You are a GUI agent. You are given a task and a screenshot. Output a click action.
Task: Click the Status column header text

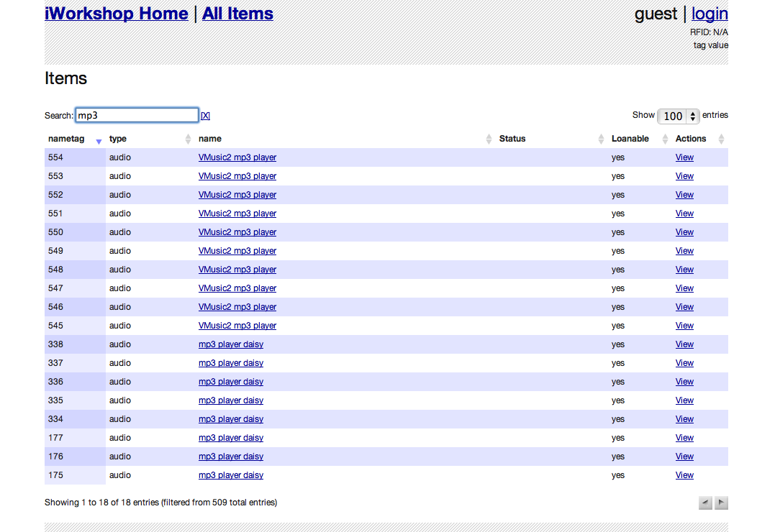point(512,139)
